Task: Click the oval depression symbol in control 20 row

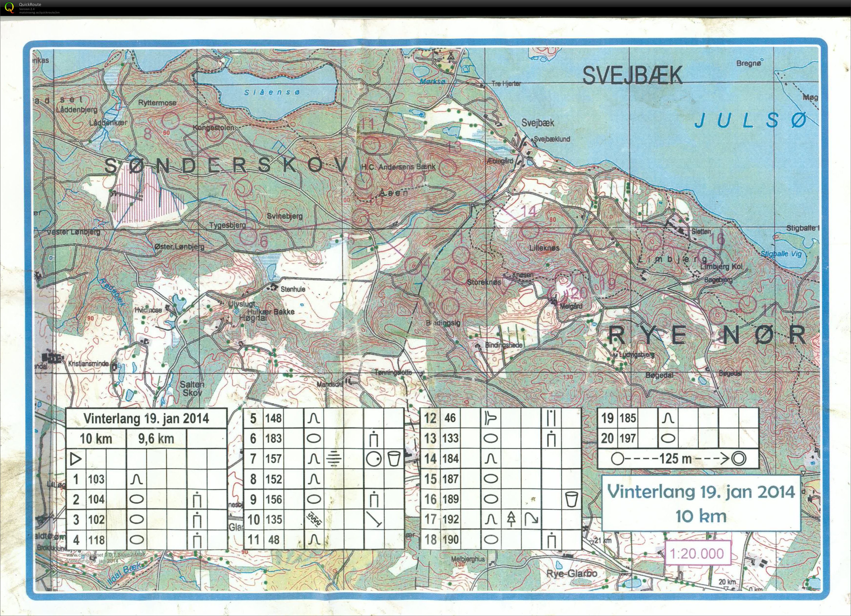Action: (x=668, y=438)
